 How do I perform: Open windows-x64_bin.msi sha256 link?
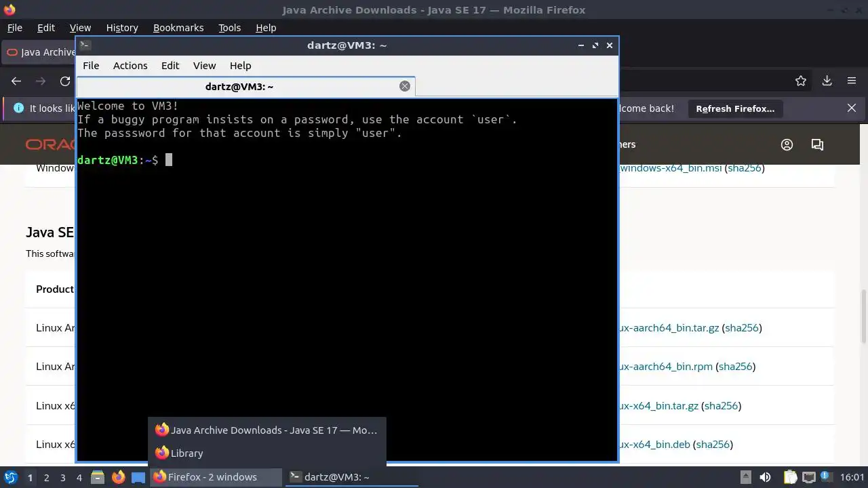tap(745, 168)
